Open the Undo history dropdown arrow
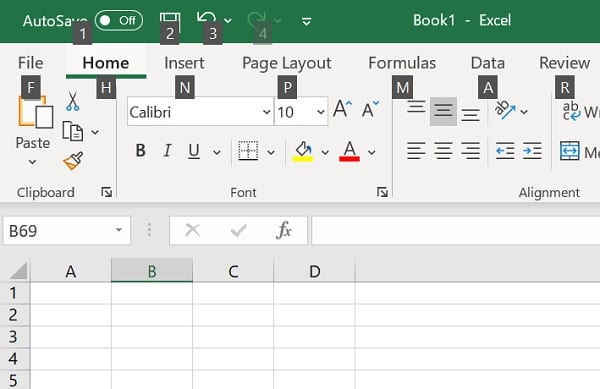600x389 pixels. coord(228,21)
